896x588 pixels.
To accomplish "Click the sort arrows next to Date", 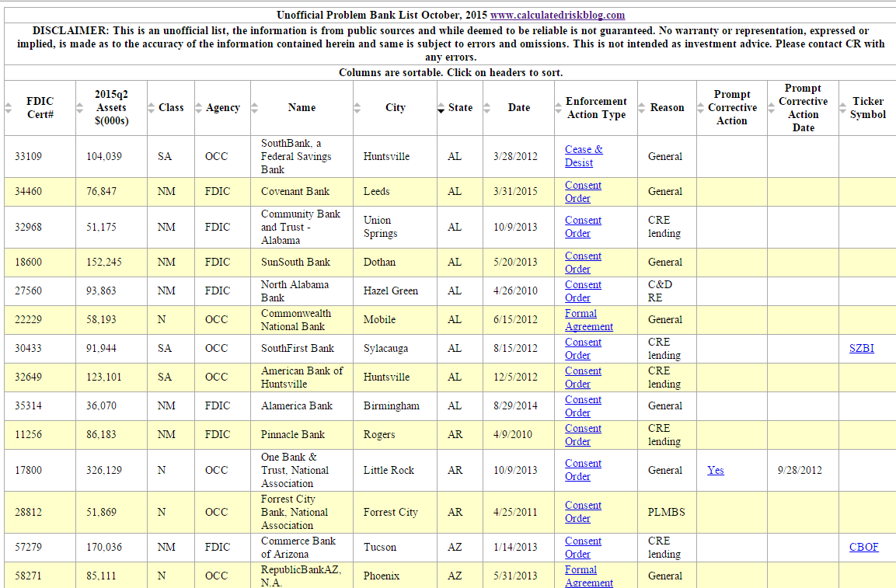I will click(x=487, y=108).
